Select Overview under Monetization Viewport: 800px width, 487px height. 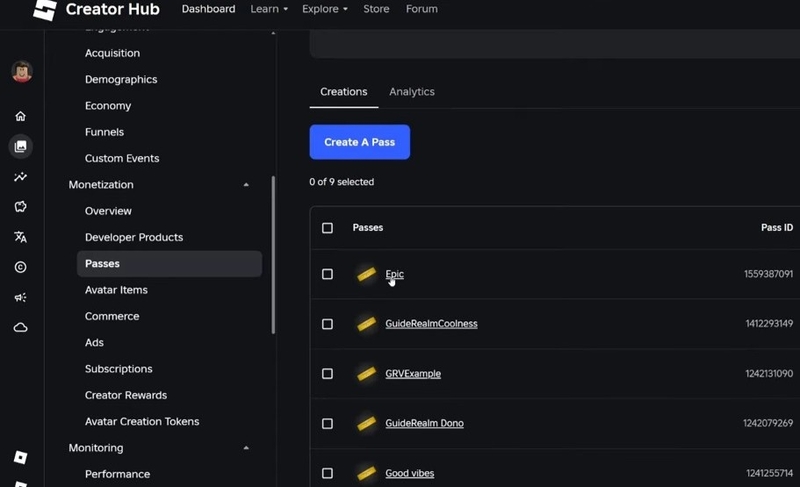click(x=108, y=211)
